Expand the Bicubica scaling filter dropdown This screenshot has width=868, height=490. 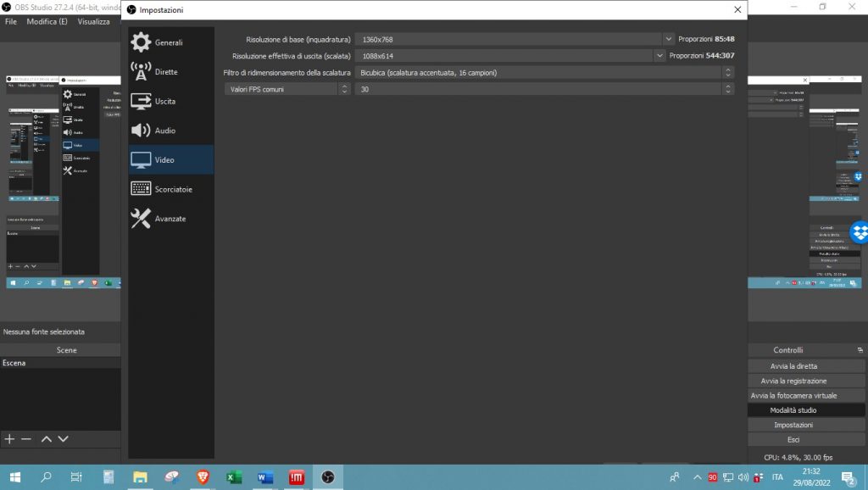(x=727, y=73)
